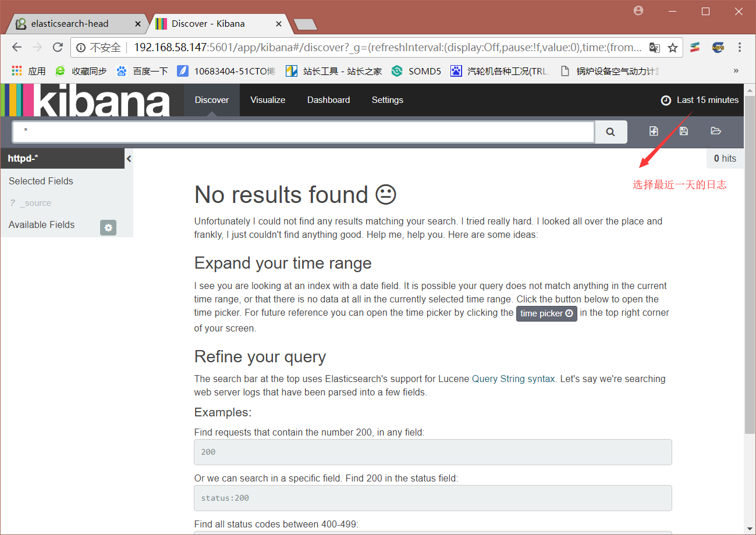Viewport: 756px width, 535px height.
Task: Click the status:200 example query box
Action: pos(433,498)
